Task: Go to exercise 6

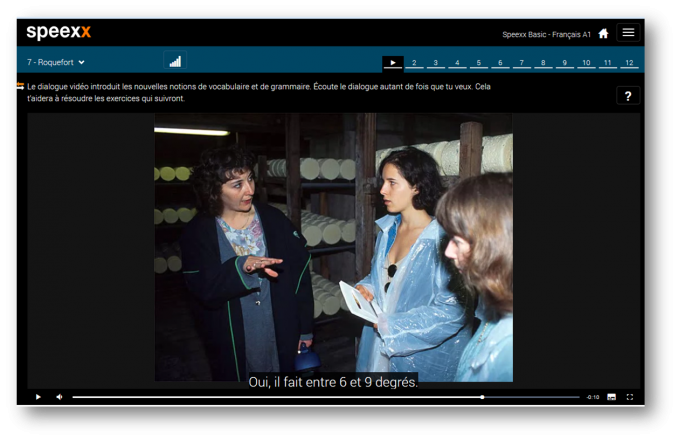Action: [500, 63]
